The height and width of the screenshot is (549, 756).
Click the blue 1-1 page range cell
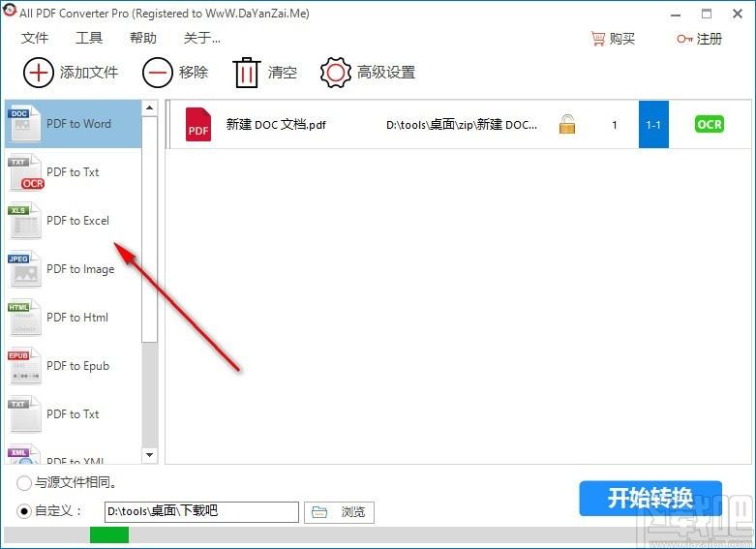click(x=653, y=125)
